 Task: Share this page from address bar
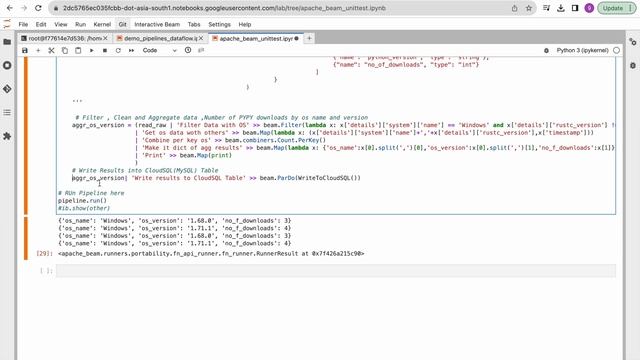point(514,8)
